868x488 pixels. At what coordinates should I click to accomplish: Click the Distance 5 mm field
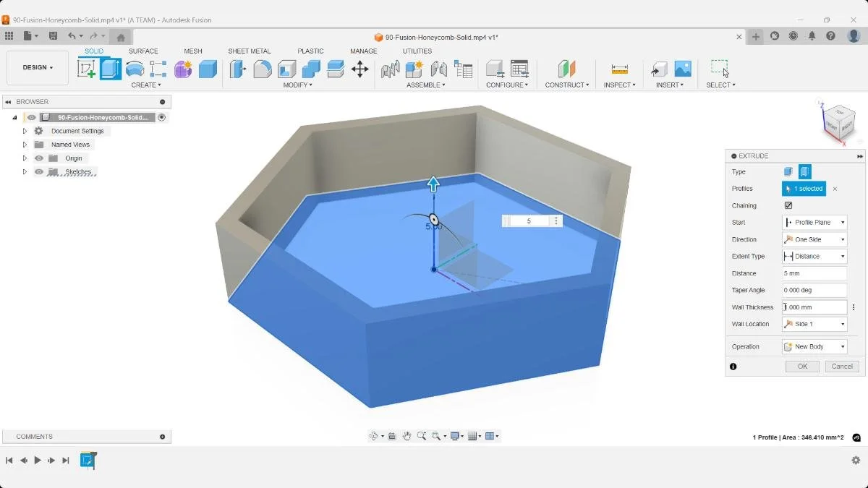[814, 273]
